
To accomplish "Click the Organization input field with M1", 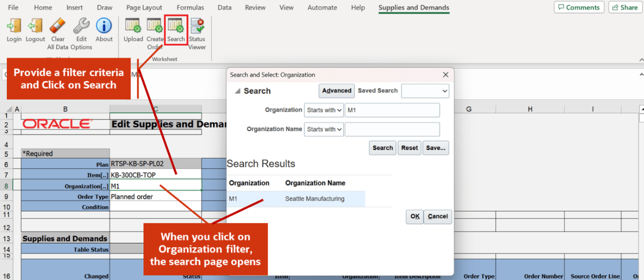I will tap(392, 110).
